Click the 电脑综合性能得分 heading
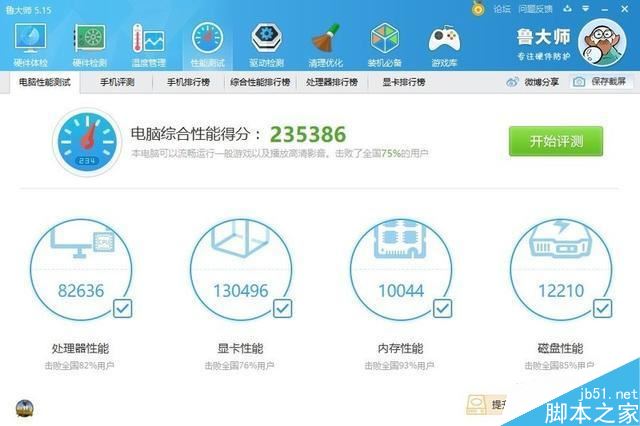The width and height of the screenshot is (640, 426). point(196,134)
